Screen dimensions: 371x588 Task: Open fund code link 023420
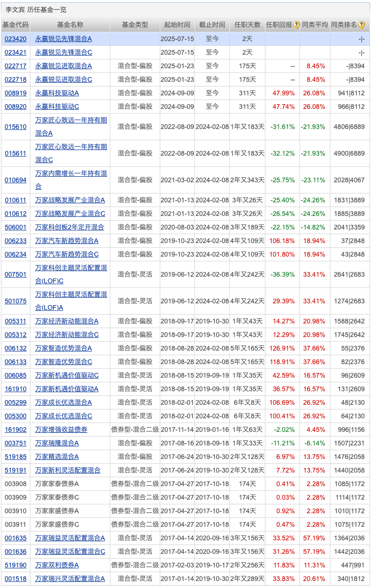point(15,39)
